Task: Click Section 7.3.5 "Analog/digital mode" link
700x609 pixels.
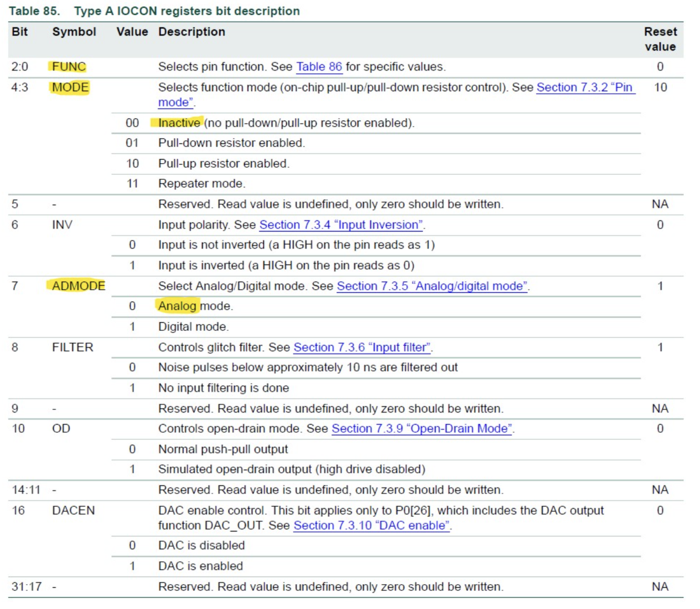Action: tap(432, 286)
